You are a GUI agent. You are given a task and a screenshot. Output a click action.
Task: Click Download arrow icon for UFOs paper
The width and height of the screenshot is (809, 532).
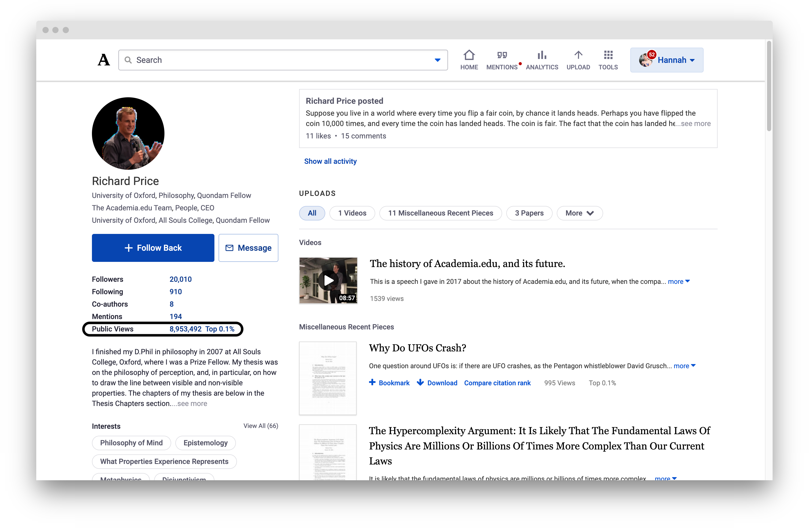pyautogui.click(x=420, y=382)
